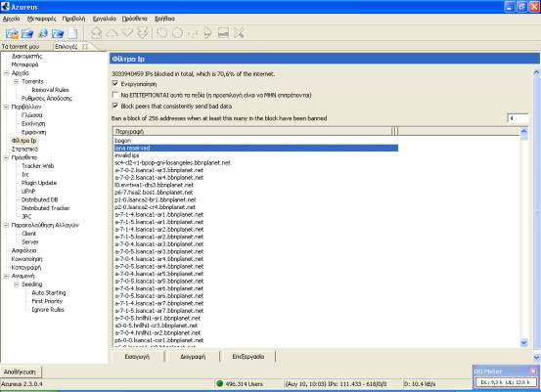541x392 pixels.
Task: Click the new torrent blank page icon
Action: click(72, 33)
